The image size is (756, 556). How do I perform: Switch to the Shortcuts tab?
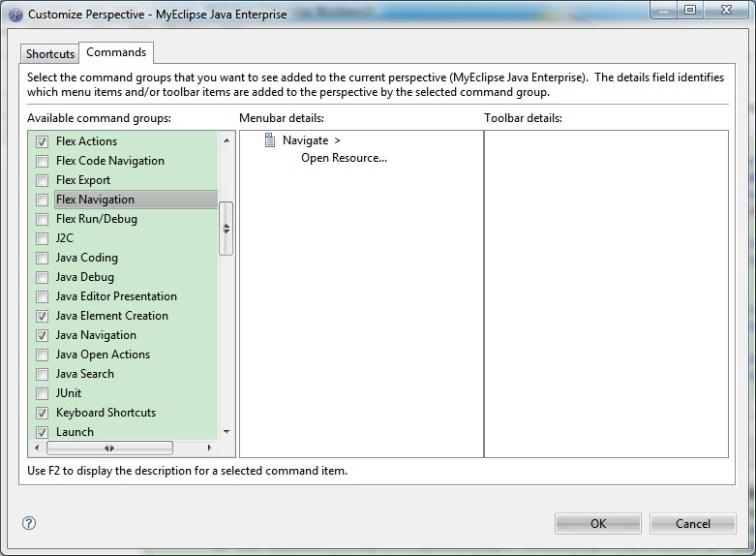click(50, 53)
